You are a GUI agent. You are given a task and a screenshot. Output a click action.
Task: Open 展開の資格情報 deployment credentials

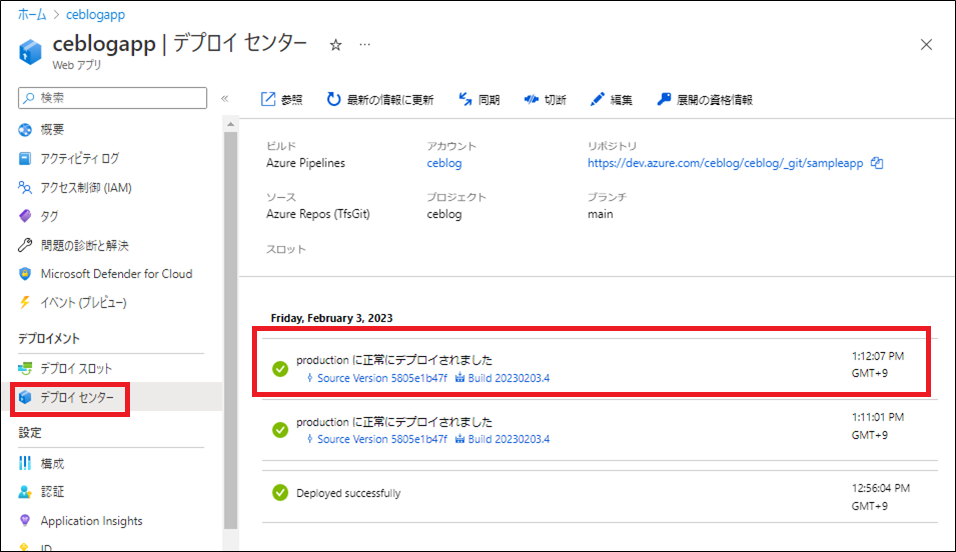(705, 99)
